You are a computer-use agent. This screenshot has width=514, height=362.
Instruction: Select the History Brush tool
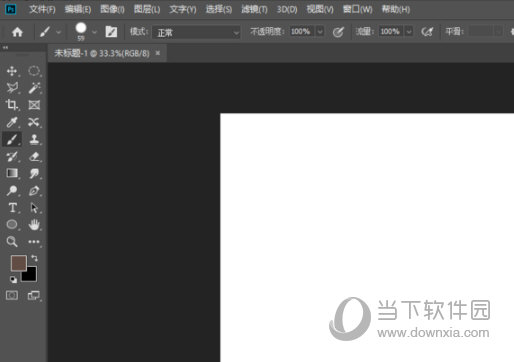pos(12,156)
